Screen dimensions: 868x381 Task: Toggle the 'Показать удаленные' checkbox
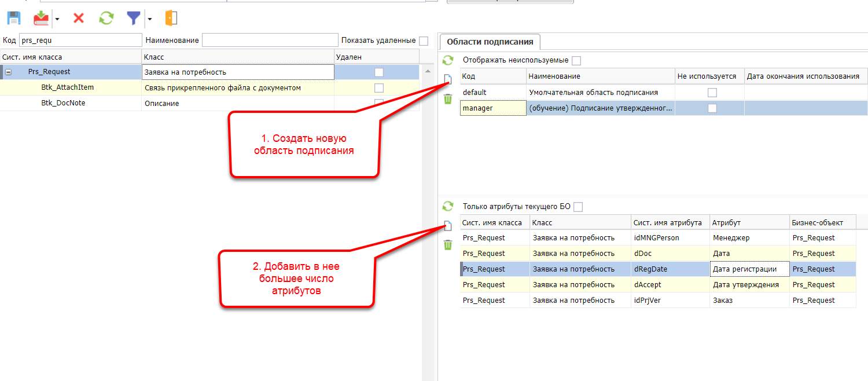pos(424,41)
